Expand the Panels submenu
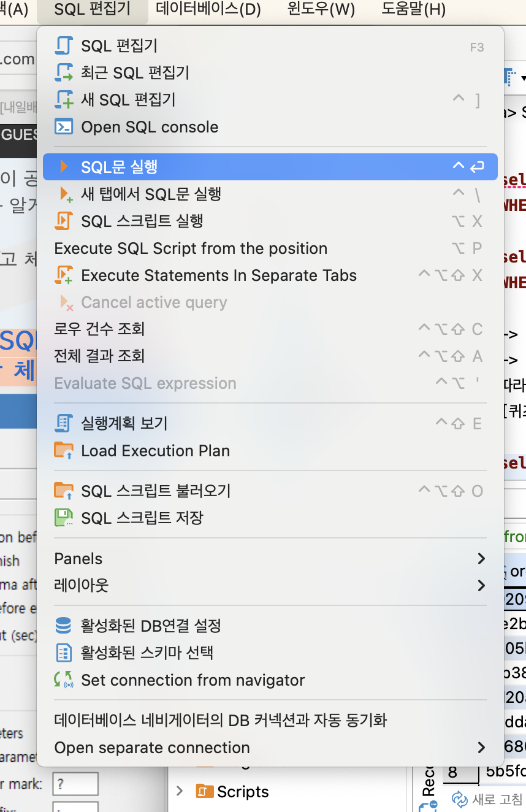 click(x=270, y=559)
